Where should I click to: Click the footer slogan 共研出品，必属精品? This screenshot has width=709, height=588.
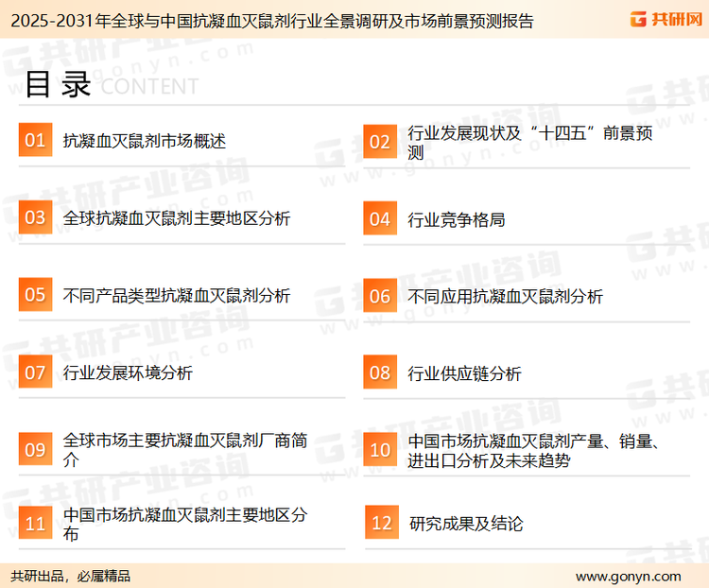pyautogui.click(x=71, y=577)
